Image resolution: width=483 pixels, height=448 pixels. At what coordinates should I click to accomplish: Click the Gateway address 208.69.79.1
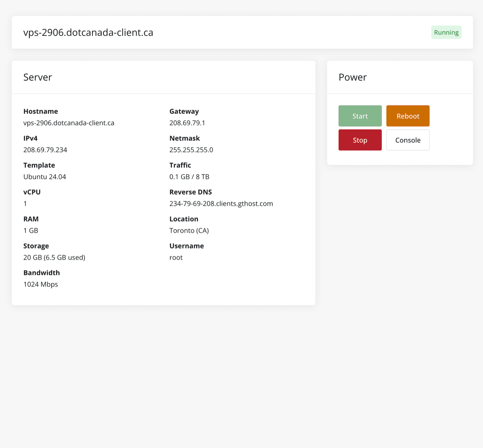[187, 123]
